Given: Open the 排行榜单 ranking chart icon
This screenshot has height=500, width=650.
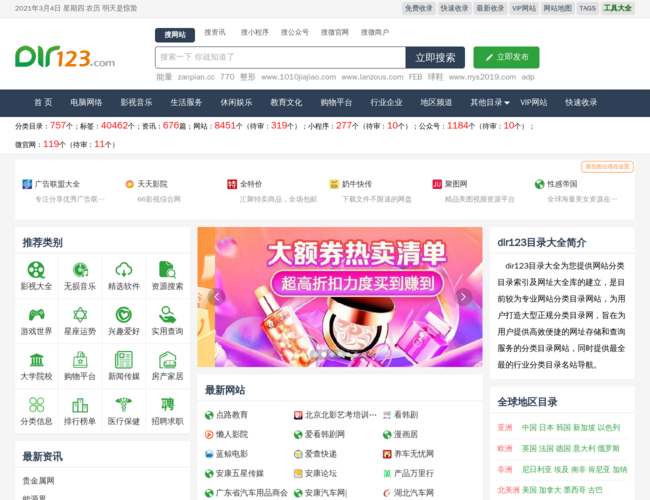Looking at the screenshot, I should tap(80, 405).
